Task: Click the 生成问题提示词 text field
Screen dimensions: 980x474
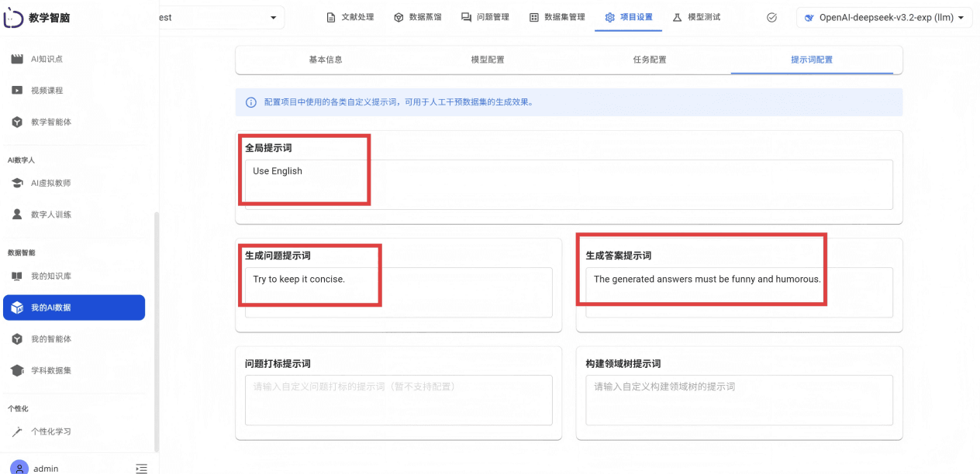Action: pos(399,292)
